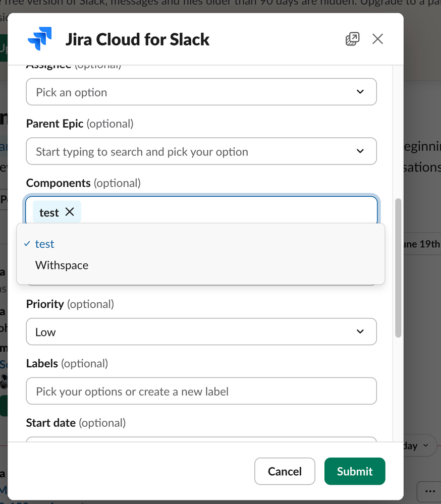The width and height of the screenshot is (441, 504).
Task: Click the Assignee field chevron arrow
Action: (360, 92)
